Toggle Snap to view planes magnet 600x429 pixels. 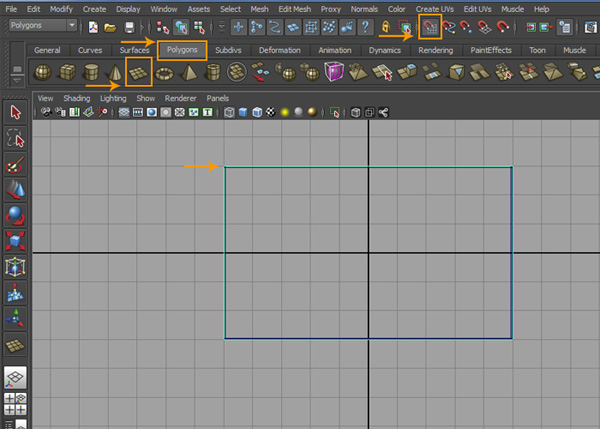click(x=484, y=27)
